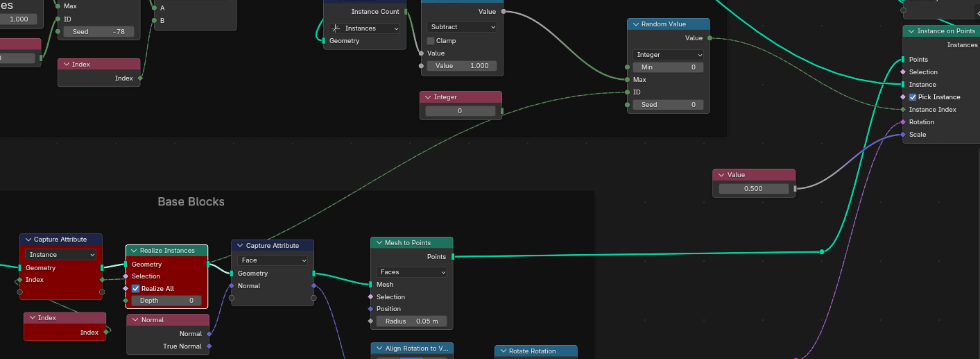Collapse the Normal input node

tap(135, 320)
